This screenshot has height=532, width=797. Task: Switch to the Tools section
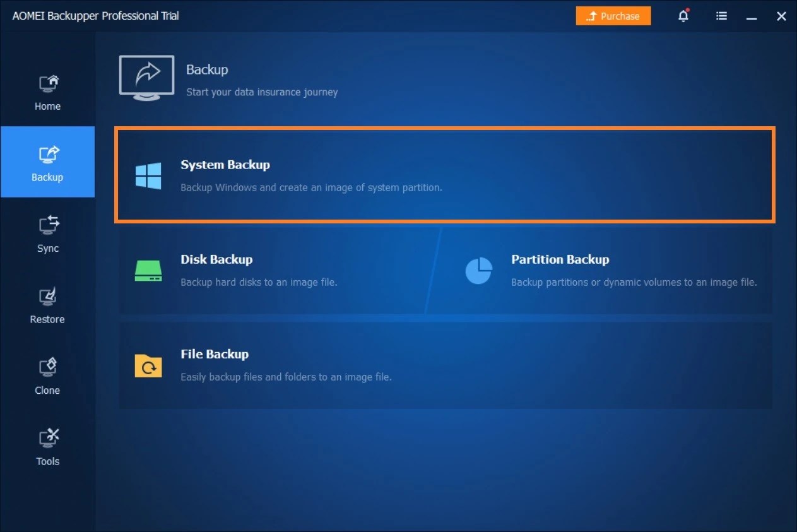pyautogui.click(x=47, y=446)
